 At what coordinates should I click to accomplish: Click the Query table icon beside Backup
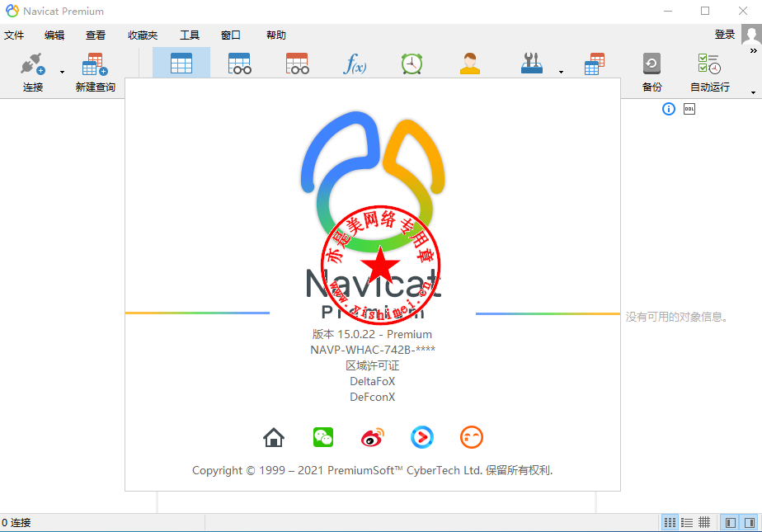(595, 64)
